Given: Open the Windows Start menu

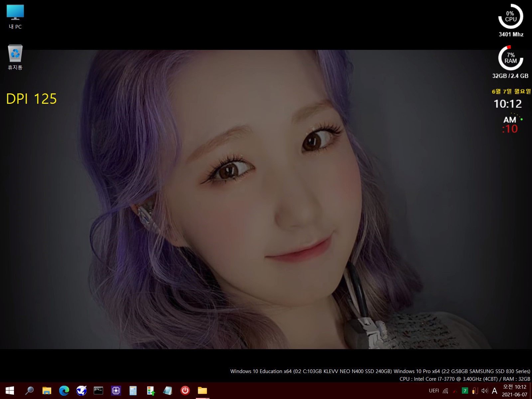Looking at the screenshot, I should pyautogui.click(x=10, y=391).
